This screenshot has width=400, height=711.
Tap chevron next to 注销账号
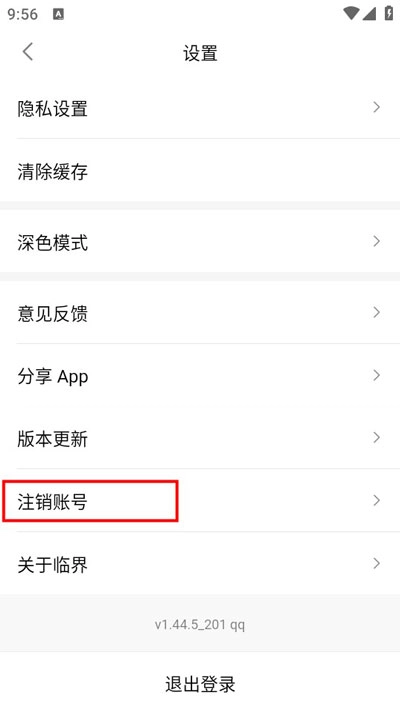pos(376,501)
